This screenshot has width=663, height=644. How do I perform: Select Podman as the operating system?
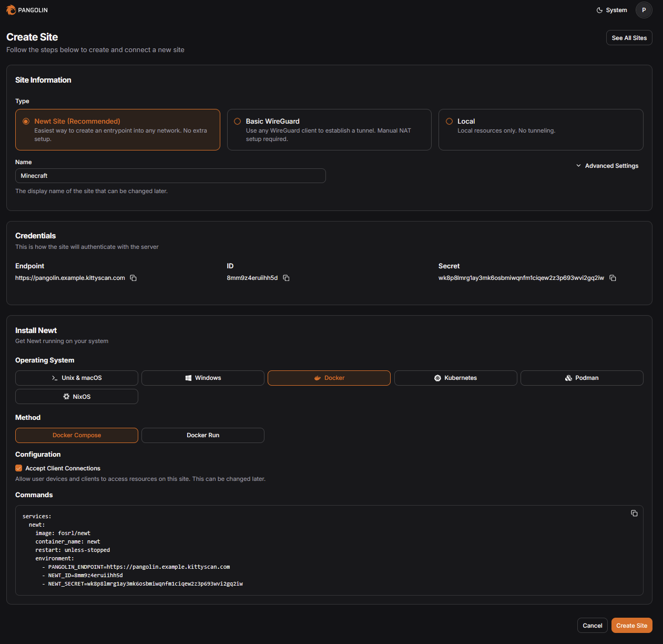(x=582, y=378)
